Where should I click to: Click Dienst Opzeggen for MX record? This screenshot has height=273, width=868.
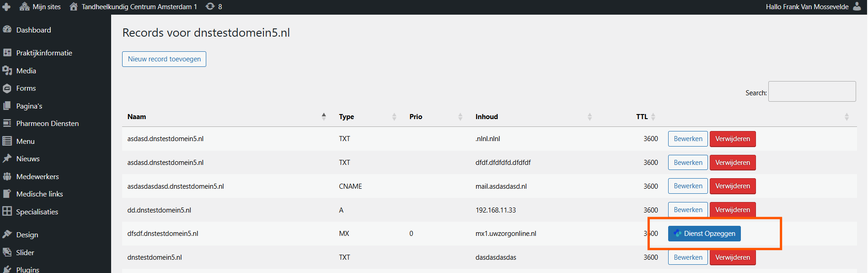tap(704, 234)
